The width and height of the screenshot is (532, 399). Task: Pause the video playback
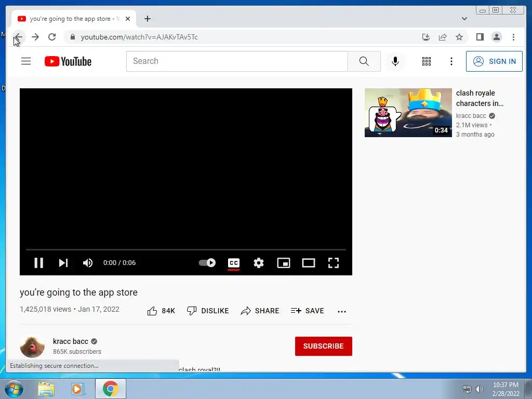click(x=38, y=263)
